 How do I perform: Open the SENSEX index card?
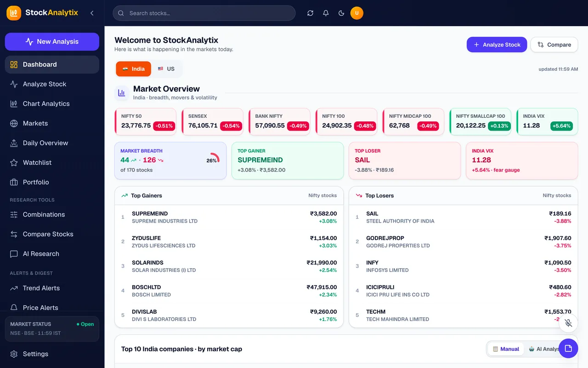(x=212, y=121)
